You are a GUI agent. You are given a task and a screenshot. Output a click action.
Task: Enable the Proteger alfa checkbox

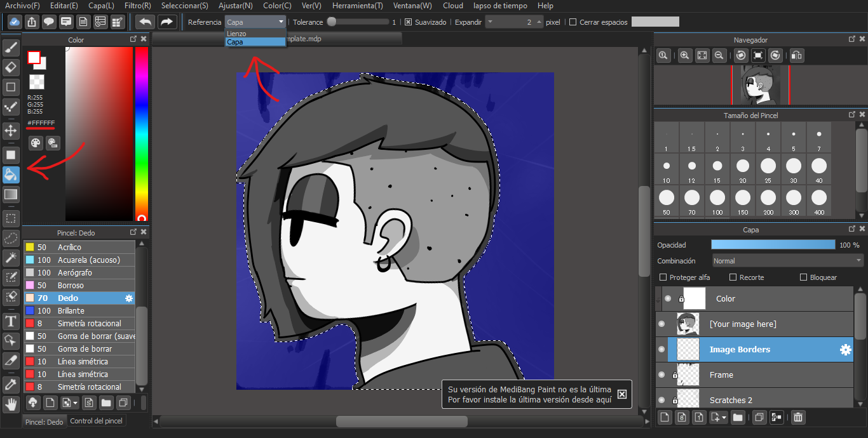pyautogui.click(x=663, y=277)
